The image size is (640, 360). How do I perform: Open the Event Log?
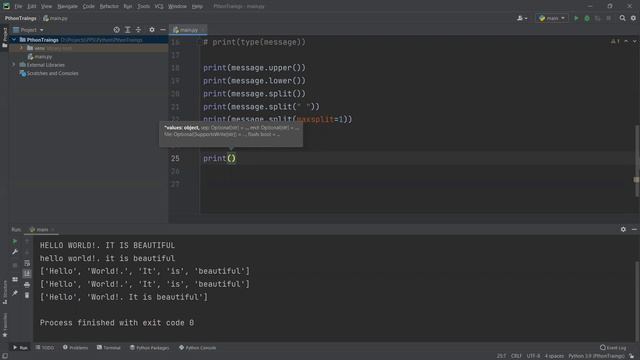click(613, 348)
